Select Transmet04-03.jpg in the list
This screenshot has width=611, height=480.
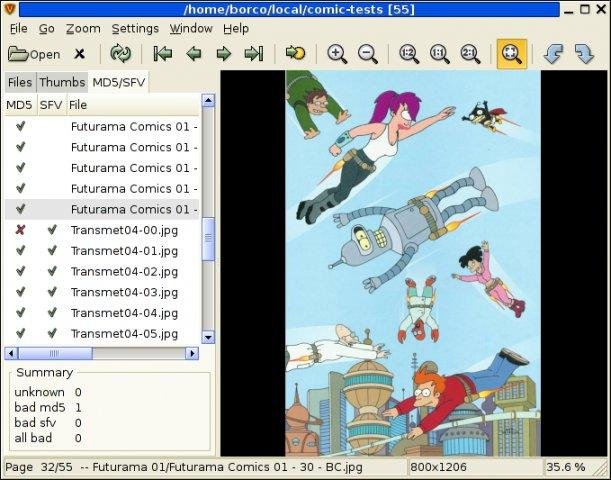[102, 292]
